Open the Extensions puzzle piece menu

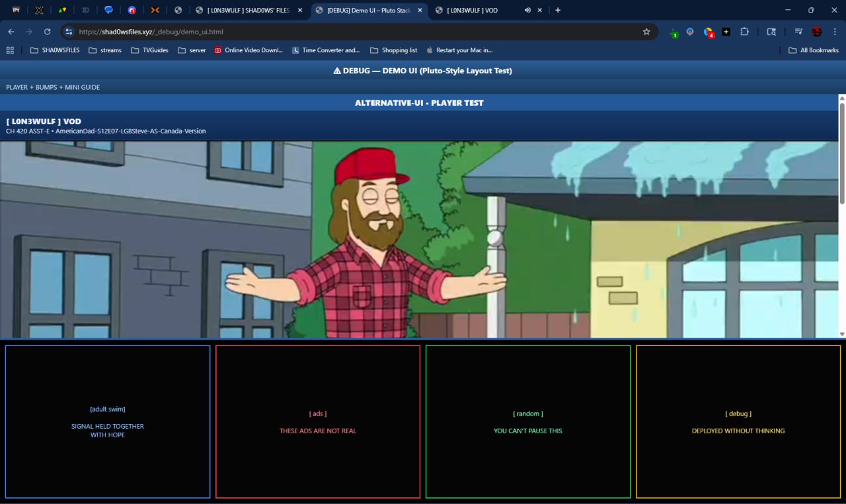point(744,32)
